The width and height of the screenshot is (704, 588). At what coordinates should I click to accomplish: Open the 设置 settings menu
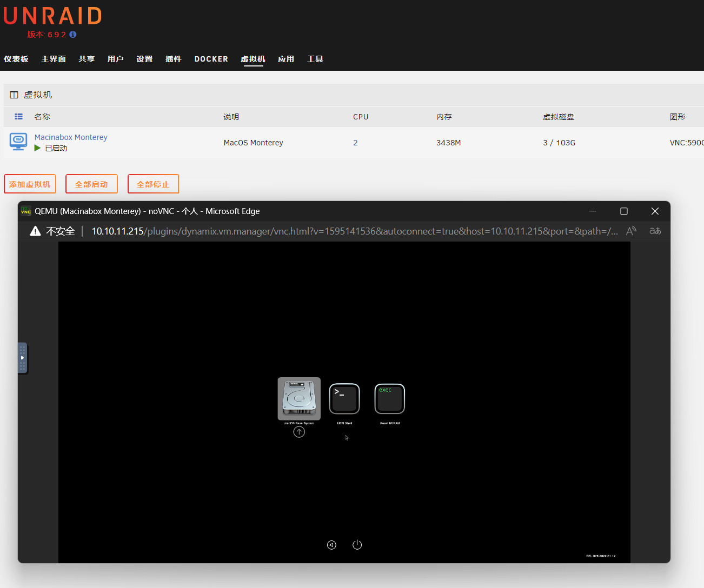tap(144, 59)
